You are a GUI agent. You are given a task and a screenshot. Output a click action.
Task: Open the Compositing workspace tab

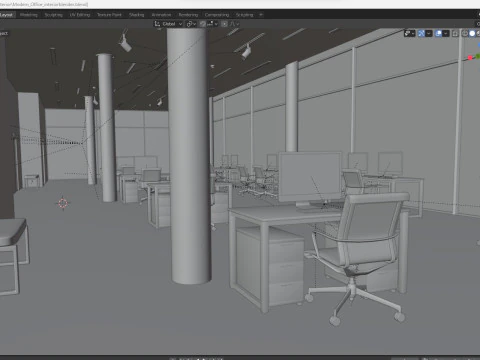[217, 15]
